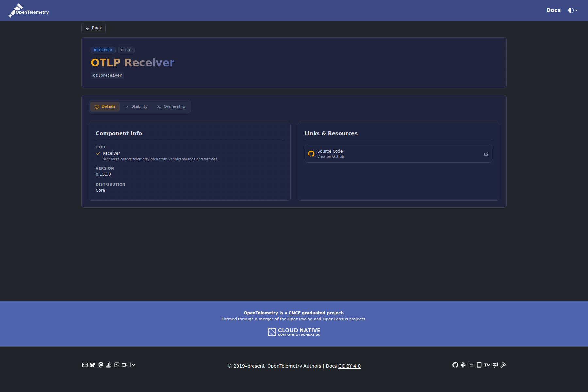Open the CC BY 4.0 license link
Viewport: 588px width, 392px height.
(350, 366)
